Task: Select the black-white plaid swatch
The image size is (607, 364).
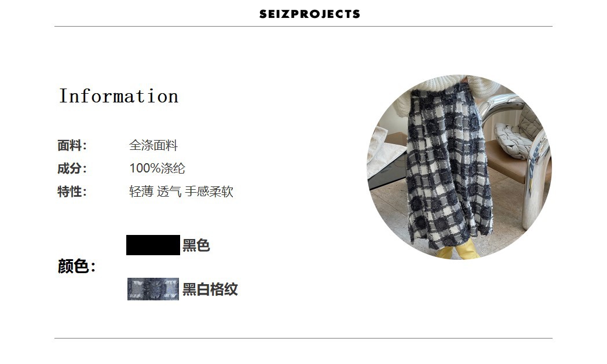Action: point(153,289)
